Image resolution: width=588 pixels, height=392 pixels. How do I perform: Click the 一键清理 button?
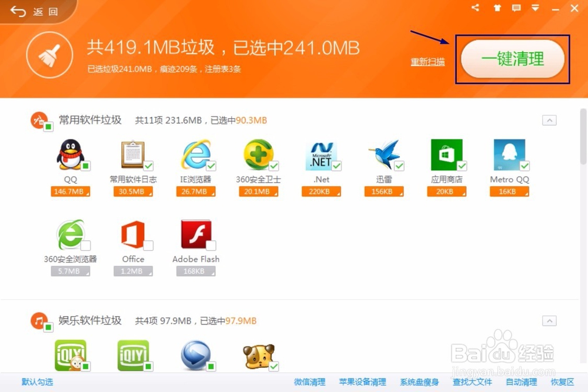512,59
